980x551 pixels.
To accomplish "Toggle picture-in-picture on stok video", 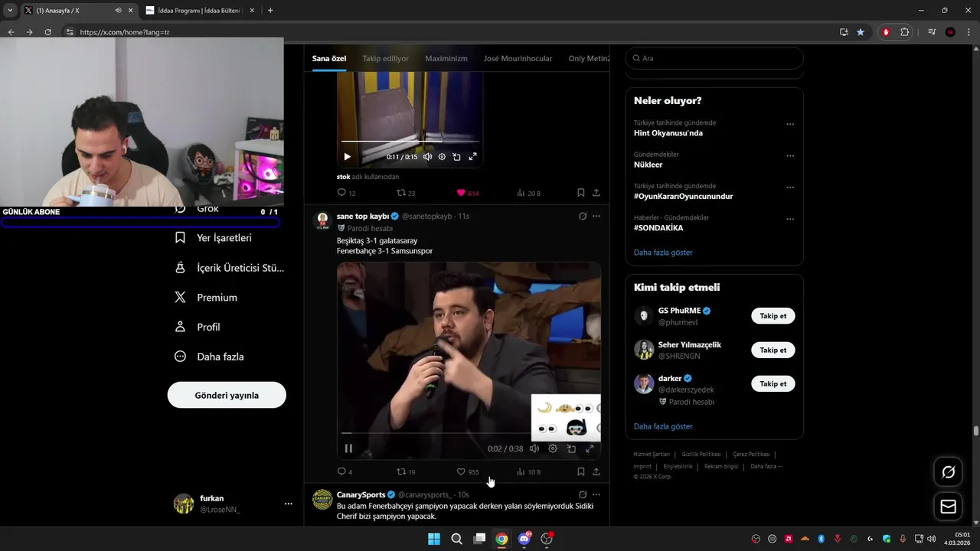I will [456, 156].
